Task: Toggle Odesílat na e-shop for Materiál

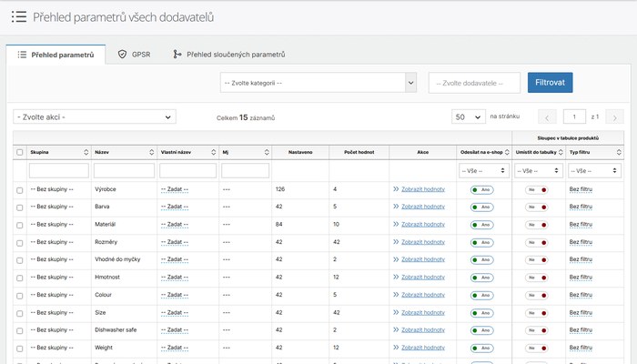Action: point(481,225)
